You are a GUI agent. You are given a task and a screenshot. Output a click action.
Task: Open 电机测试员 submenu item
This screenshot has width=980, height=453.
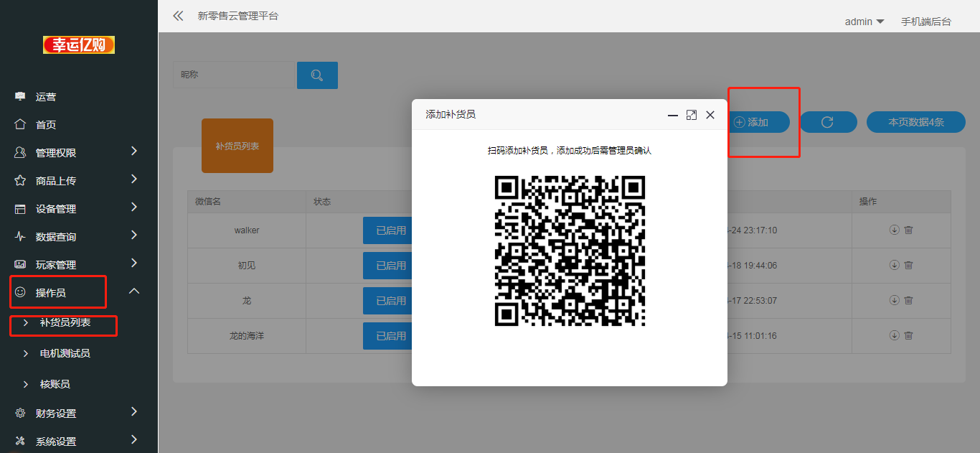65,353
